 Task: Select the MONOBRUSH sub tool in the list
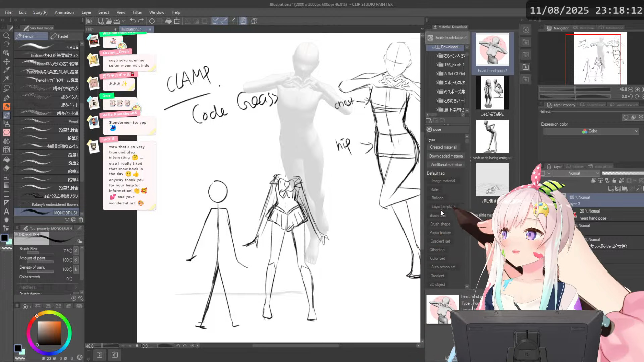tap(47, 213)
